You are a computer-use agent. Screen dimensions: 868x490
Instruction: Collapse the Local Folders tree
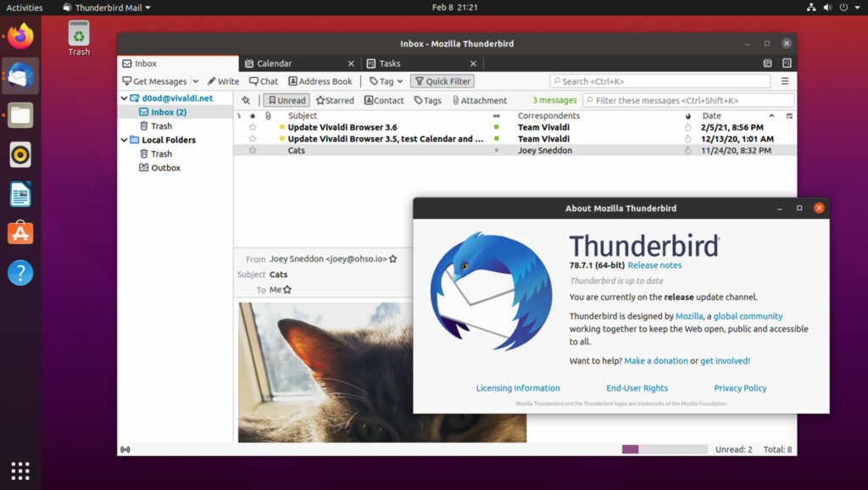pos(124,140)
